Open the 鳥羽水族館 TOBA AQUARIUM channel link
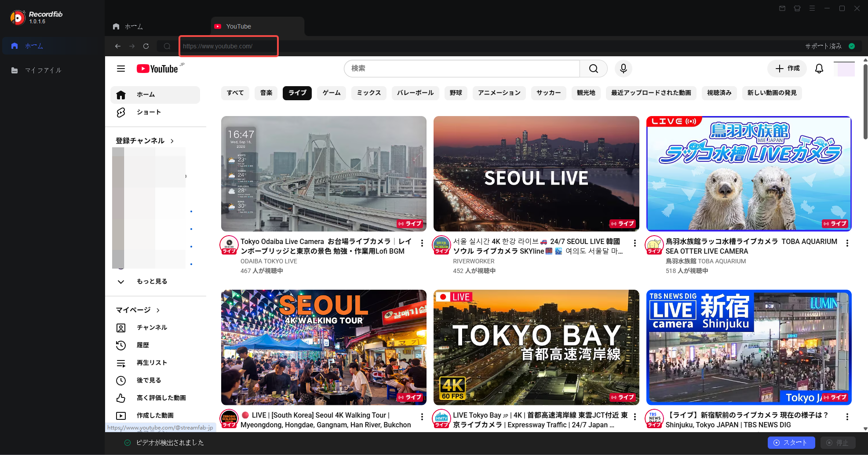The height and width of the screenshot is (455, 868). pyautogui.click(x=706, y=261)
